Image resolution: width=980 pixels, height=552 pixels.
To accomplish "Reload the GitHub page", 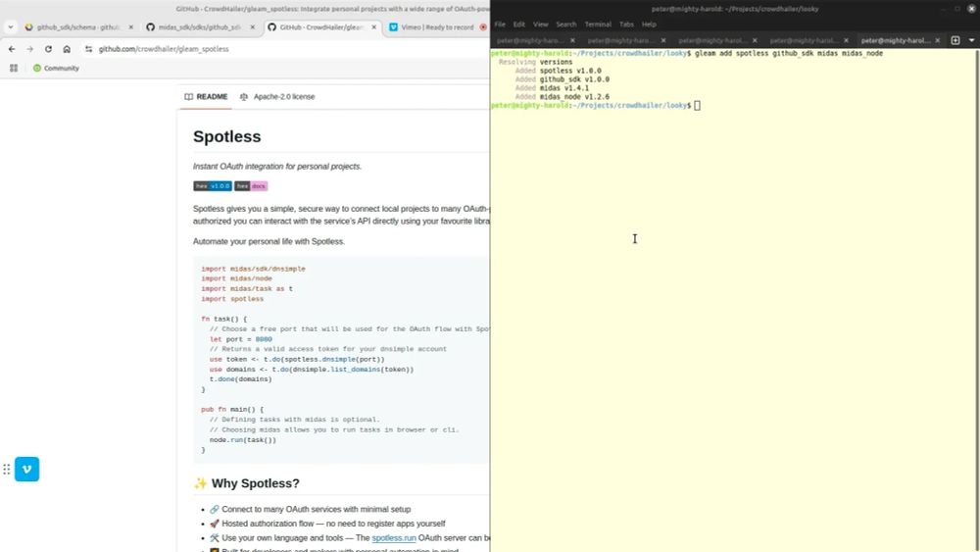I will click(48, 49).
